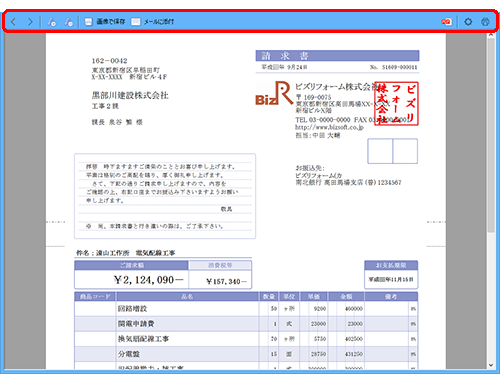The image size is (500, 374).
Task: Click the tax amount ¥157,340
Action: point(226,282)
